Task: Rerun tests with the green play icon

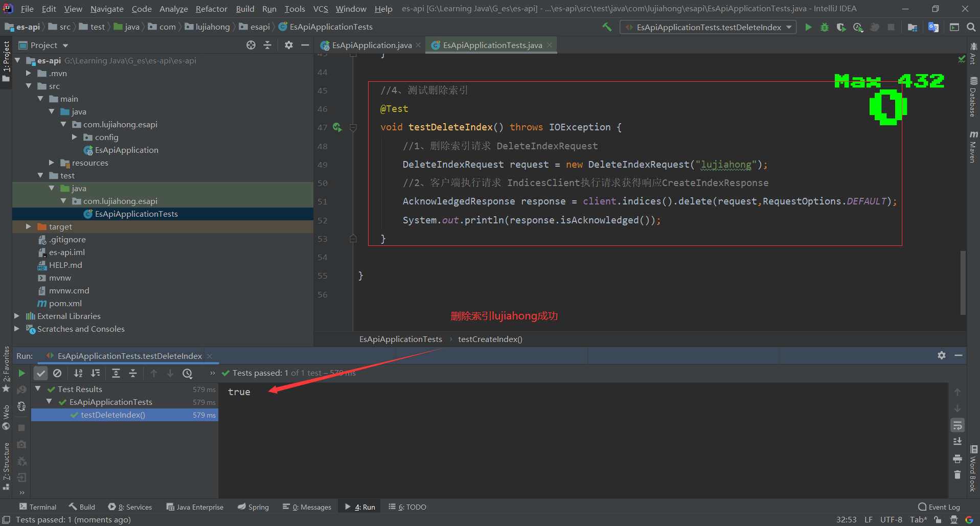Action: [x=21, y=373]
